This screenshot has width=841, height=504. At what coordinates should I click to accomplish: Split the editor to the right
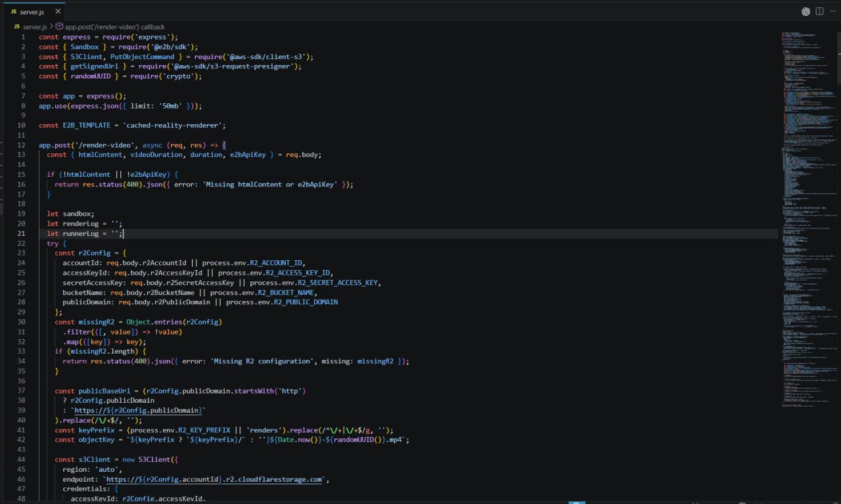(819, 11)
